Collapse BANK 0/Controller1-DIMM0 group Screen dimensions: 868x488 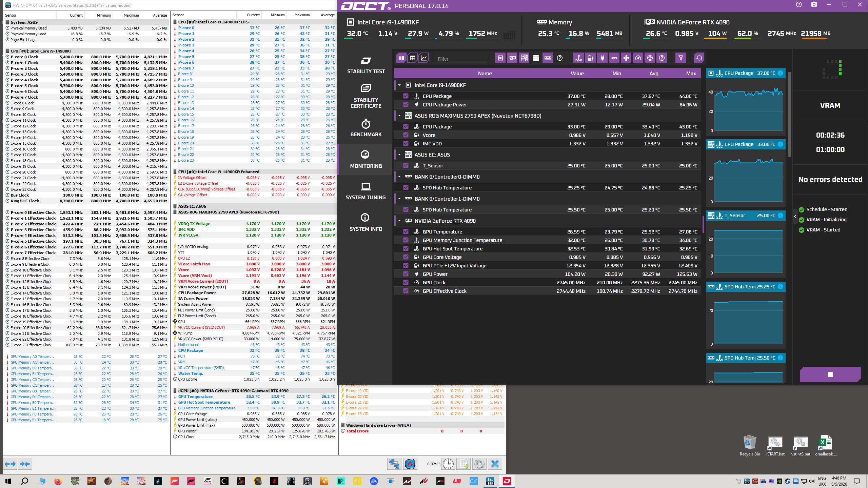coord(399,199)
